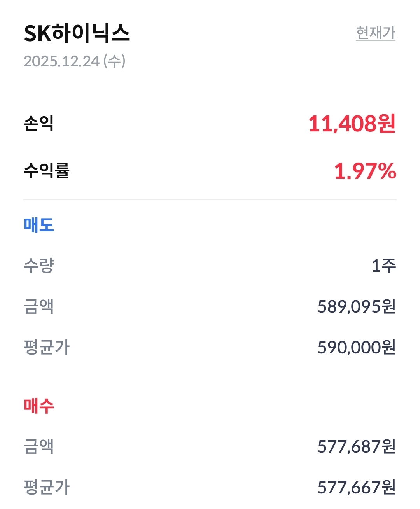Tap the SK하이닉스 stock title
Viewport: 420px width, 509px height.
point(77,33)
